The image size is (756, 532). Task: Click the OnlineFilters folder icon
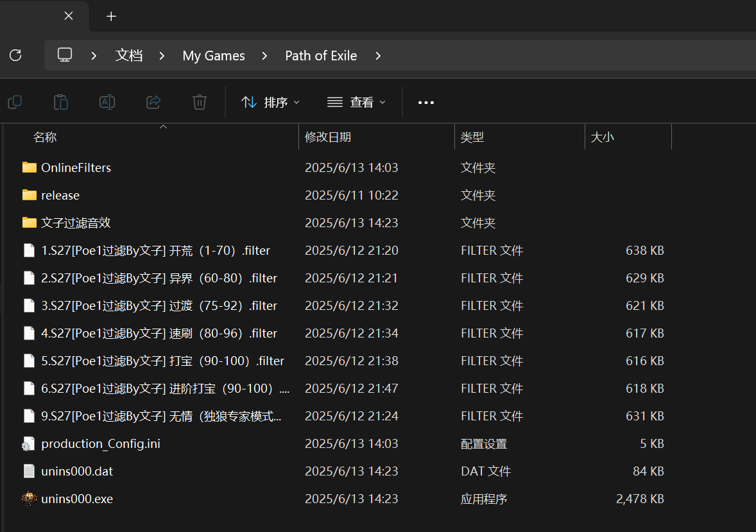pyautogui.click(x=30, y=167)
